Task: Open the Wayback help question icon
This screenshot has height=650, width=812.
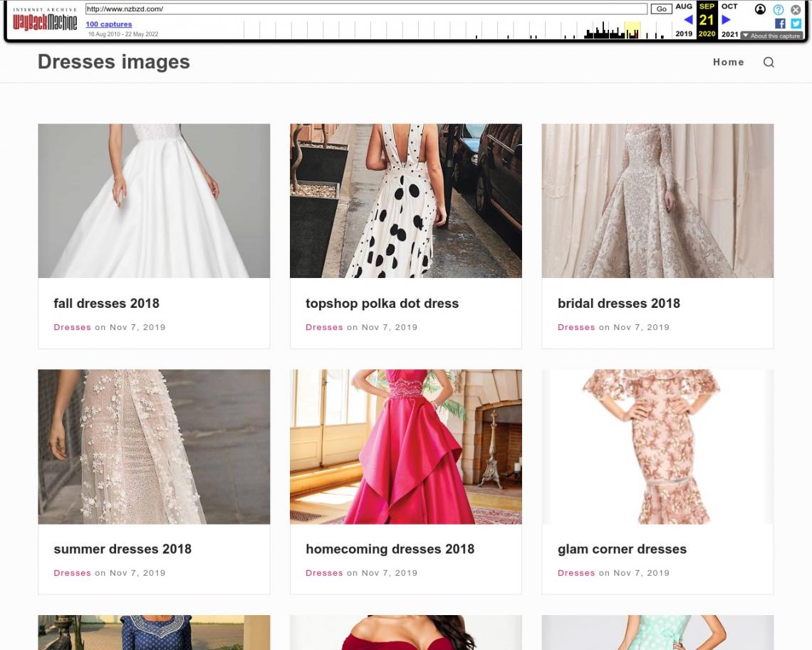Action: tap(779, 9)
